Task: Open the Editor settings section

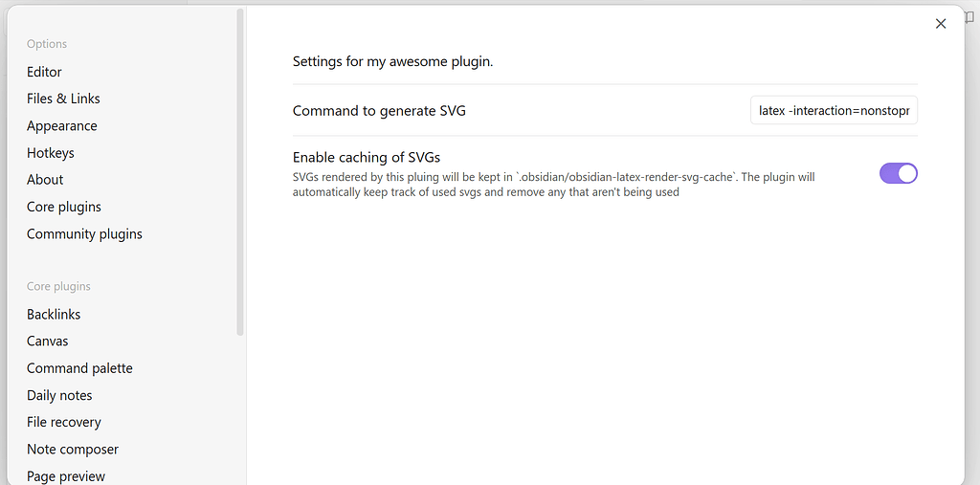Action: [x=44, y=72]
